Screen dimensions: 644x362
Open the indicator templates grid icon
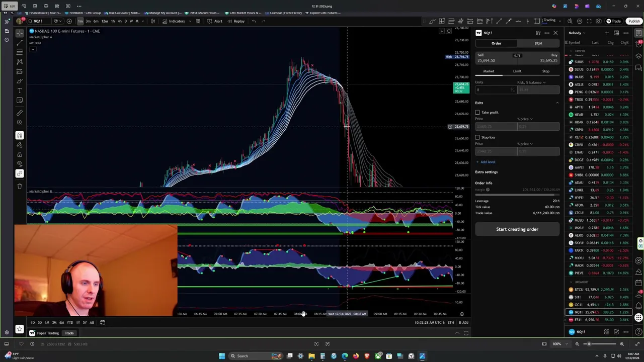coord(198,21)
